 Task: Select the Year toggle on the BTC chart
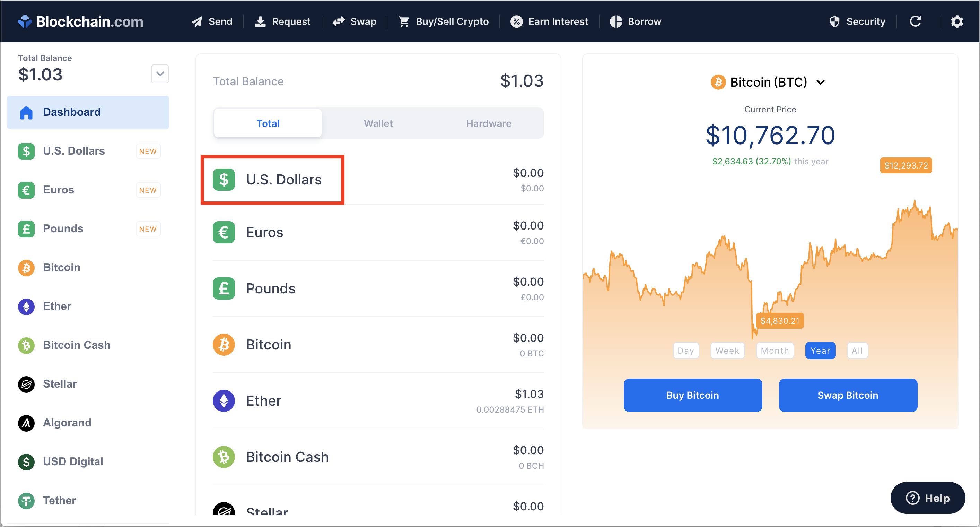[x=820, y=350]
